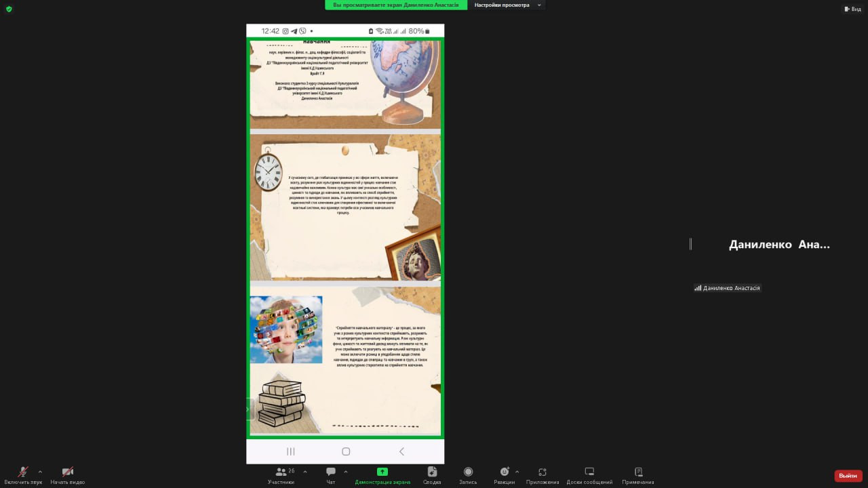
Task: Click the green encryption shield icon
Action: (9, 9)
